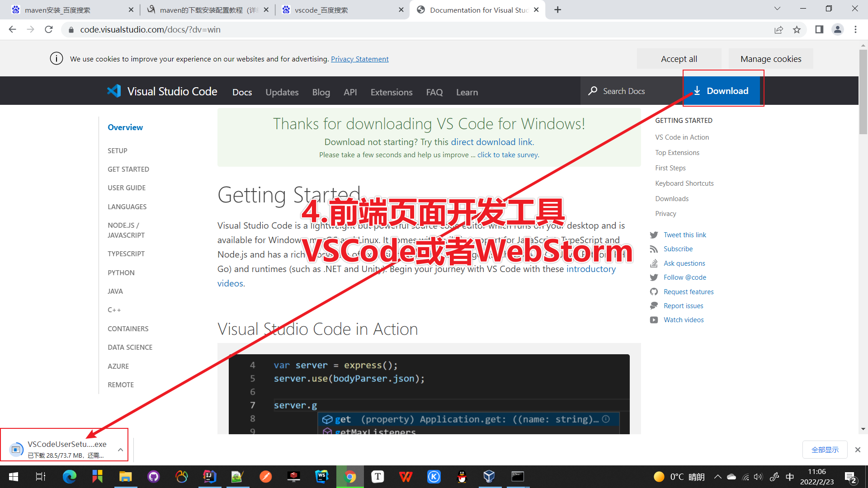Open the direct download link

point(491,141)
